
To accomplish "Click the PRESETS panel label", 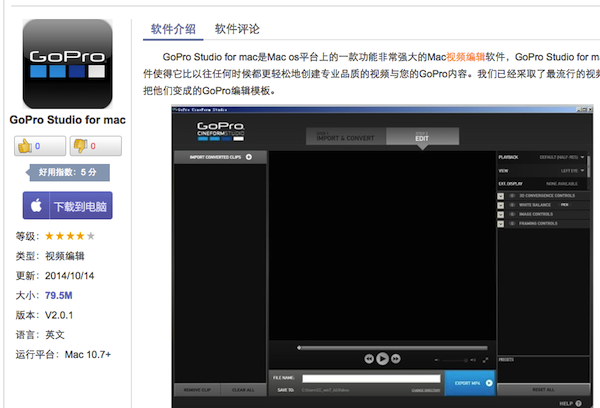I will [506, 360].
